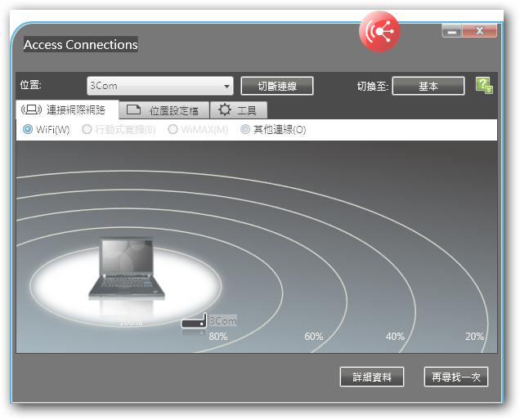Click 再尋找一次 search again button
The height and width of the screenshot is (420, 520).
tap(456, 377)
